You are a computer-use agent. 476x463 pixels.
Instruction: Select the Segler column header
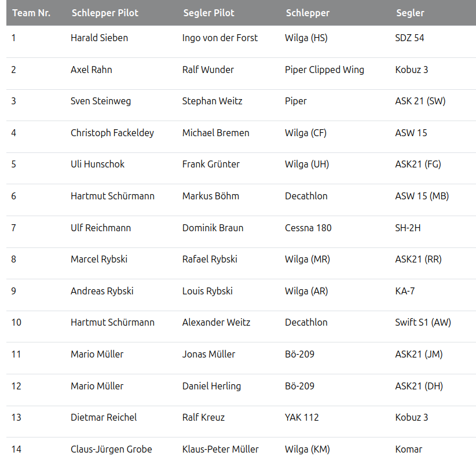pyautogui.click(x=410, y=13)
